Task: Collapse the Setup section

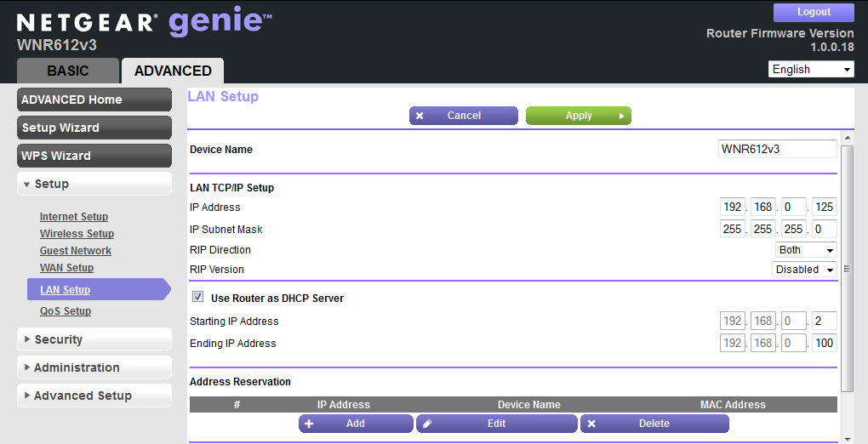Action: pyautogui.click(x=94, y=184)
